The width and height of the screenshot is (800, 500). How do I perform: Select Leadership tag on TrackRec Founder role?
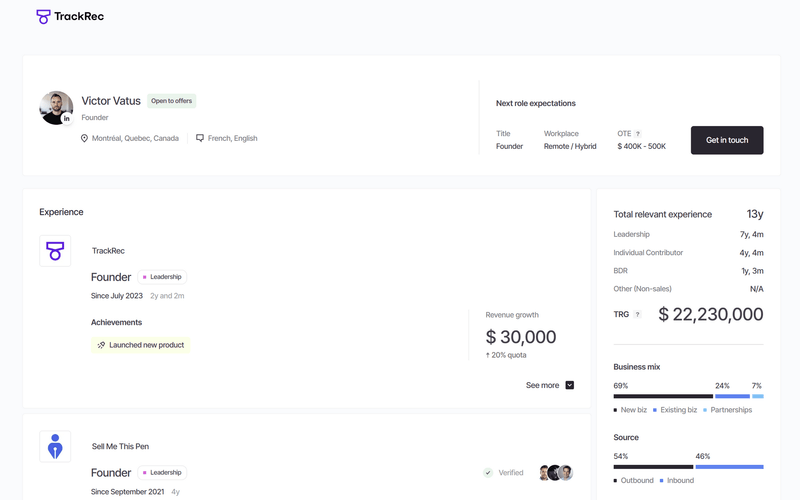point(162,277)
